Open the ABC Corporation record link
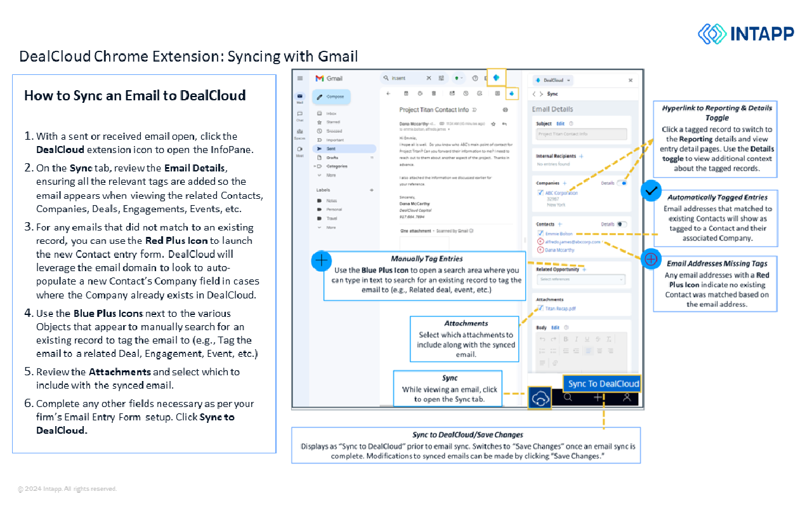This screenshot has width=812, height=508. 561,193
